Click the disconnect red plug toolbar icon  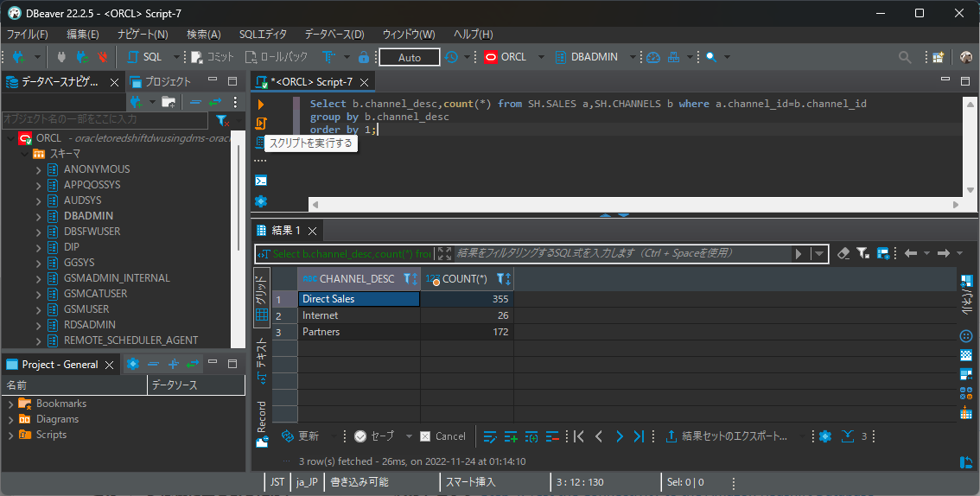[103, 57]
